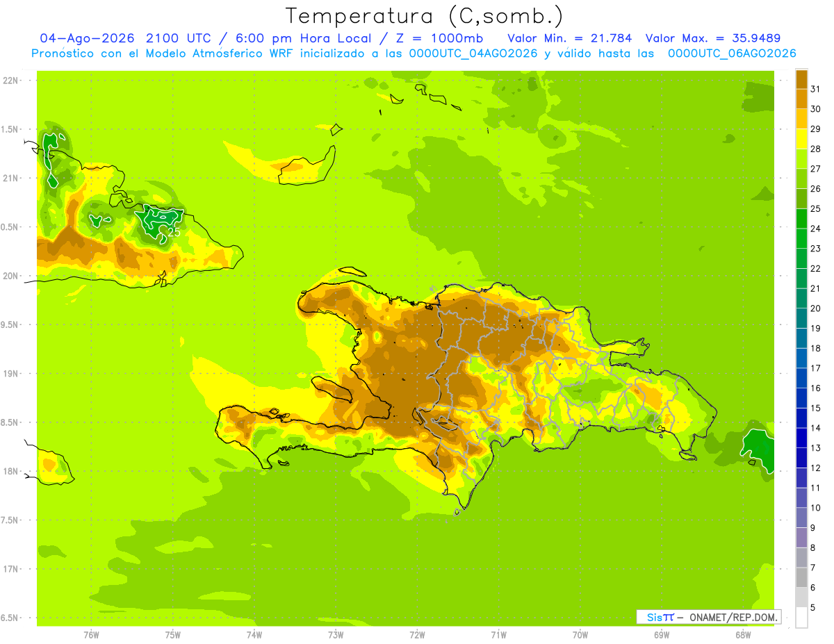Click the "20N" latitude axis label
The height and width of the screenshot is (644, 834).
(x=10, y=276)
